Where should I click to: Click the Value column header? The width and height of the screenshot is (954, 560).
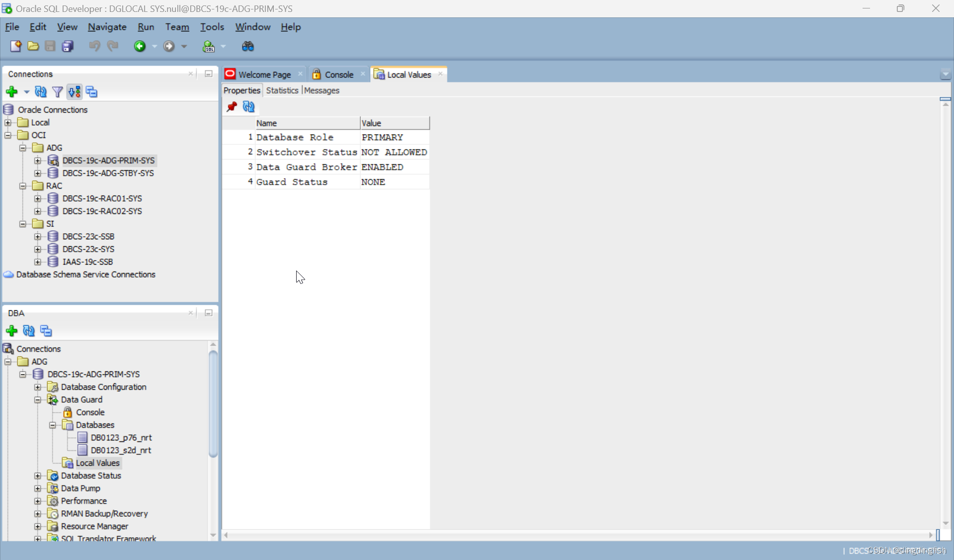(395, 123)
